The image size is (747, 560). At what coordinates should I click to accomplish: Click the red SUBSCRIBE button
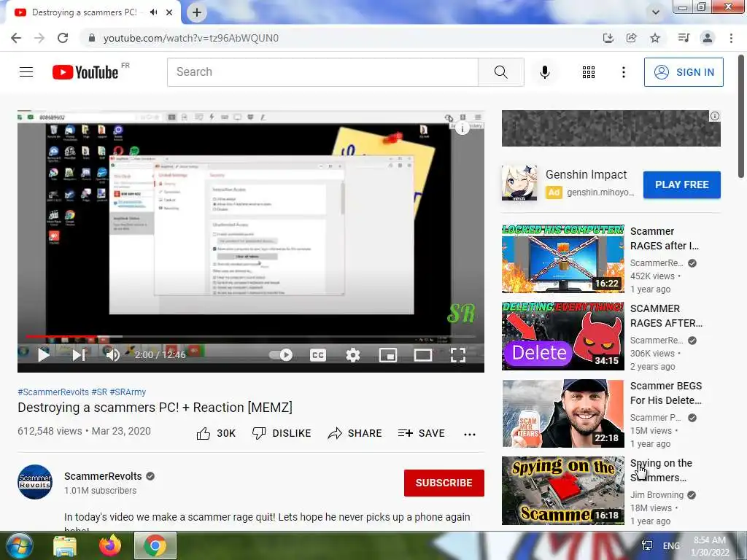point(444,483)
